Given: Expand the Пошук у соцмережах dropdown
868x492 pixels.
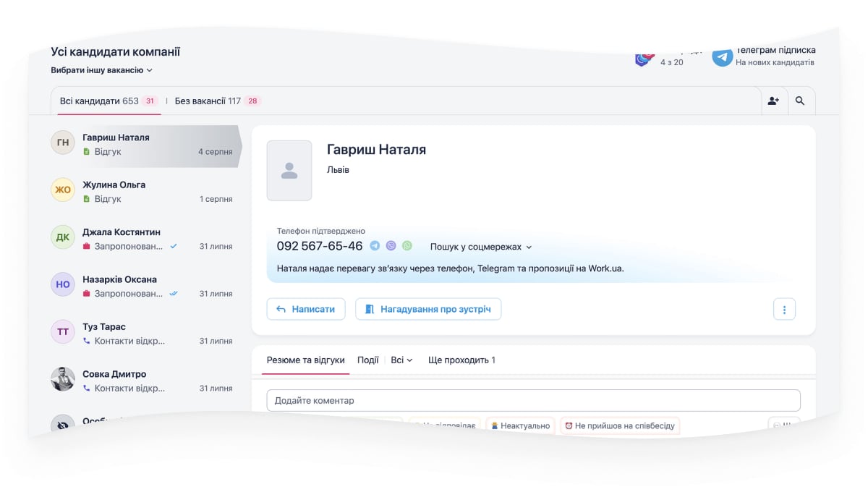Looking at the screenshot, I should [481, 247].
